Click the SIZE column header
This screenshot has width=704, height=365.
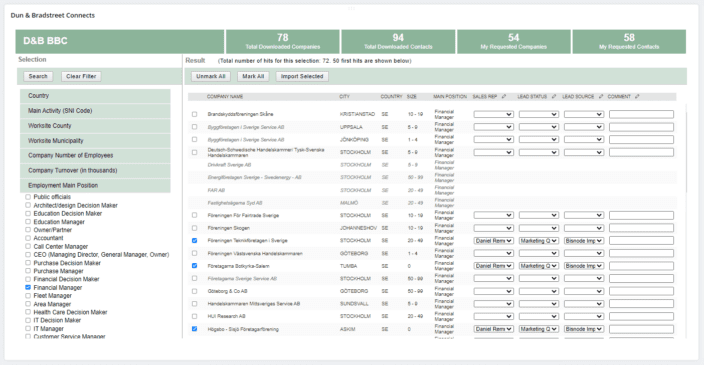412,97
